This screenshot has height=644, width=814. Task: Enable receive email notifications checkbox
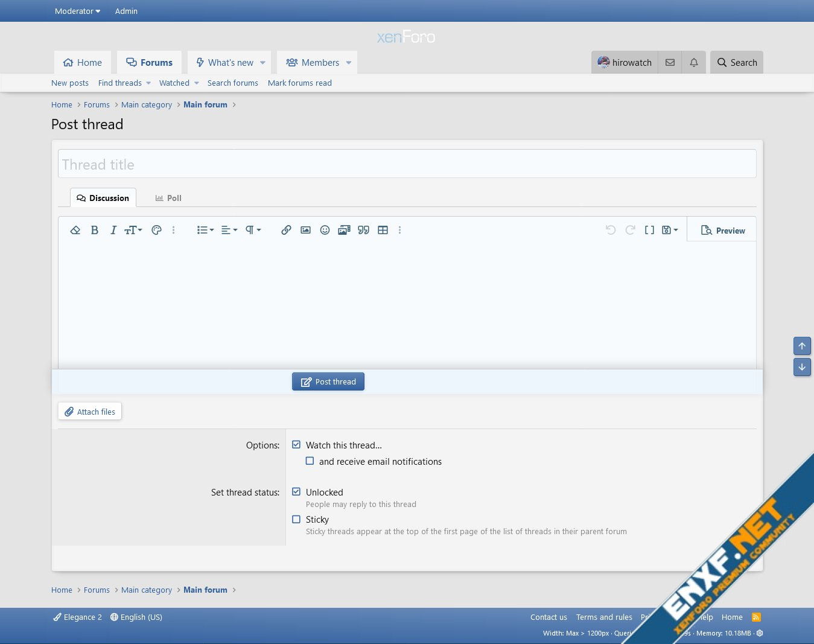310,461
